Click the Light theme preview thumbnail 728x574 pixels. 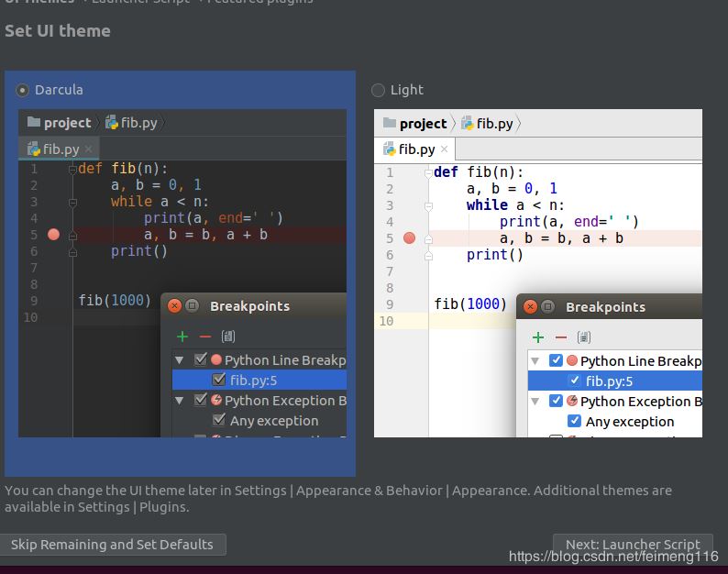537,273
